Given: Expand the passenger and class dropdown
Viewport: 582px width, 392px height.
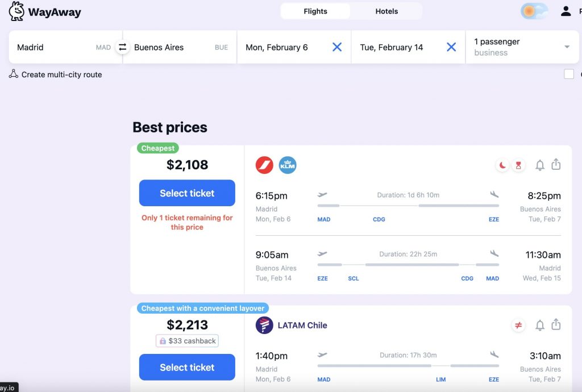Looking at the screenshot, I should click(522, 47).
